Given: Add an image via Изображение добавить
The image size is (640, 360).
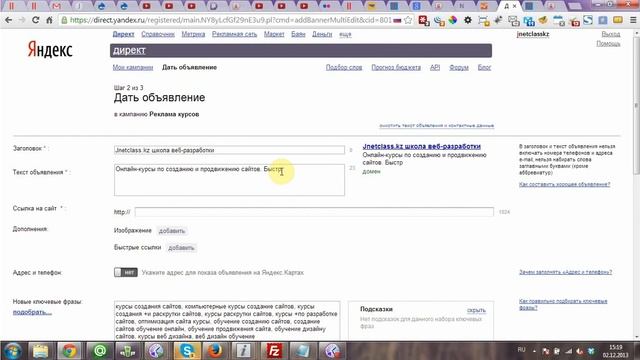Looking at the screenshot, I should (x=172, y=231).
